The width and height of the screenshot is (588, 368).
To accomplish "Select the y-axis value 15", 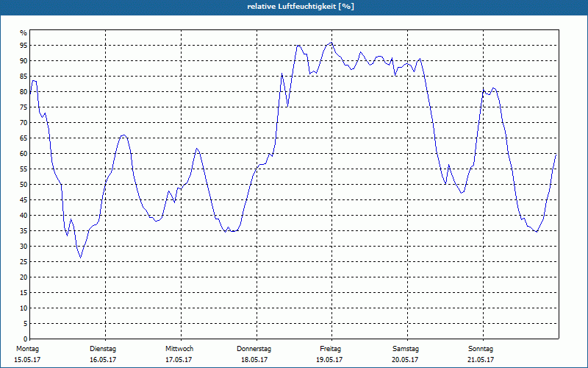I will point(24,293).
